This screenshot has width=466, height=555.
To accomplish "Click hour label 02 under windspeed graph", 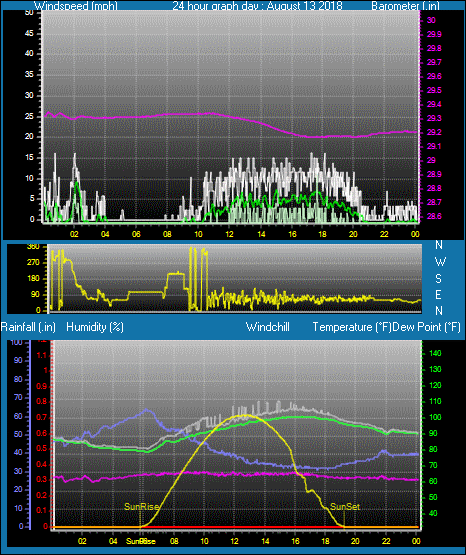I will tap(74, 234).
